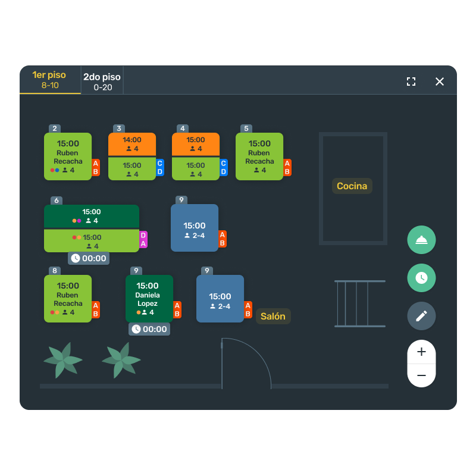Select table 3's green 15:00 reservation
This screenshot has width=476, height=476.
132,169
